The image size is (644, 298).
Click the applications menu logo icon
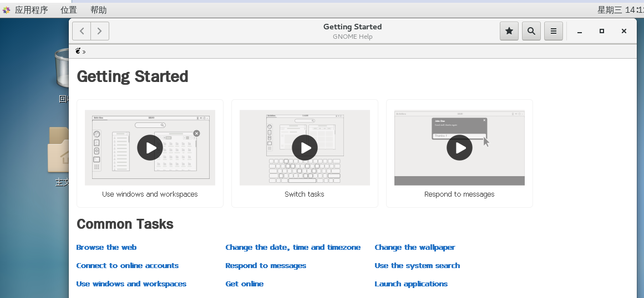pos(6,10)
